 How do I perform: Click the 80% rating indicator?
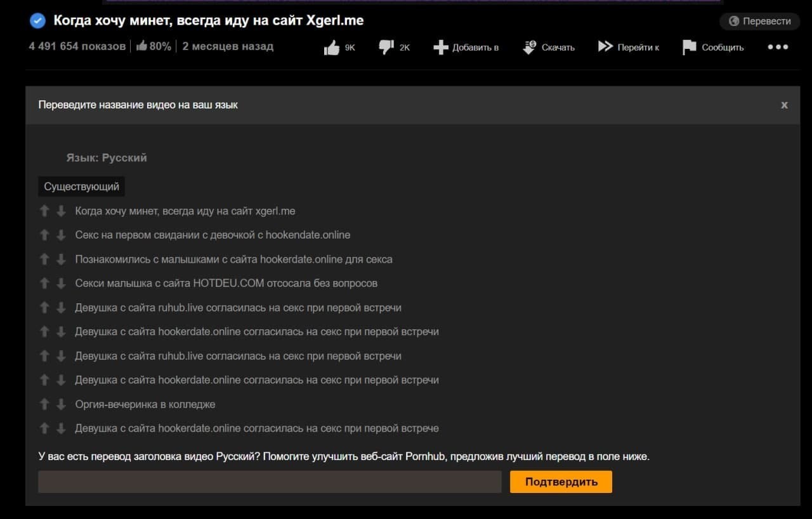coord(154,46)
